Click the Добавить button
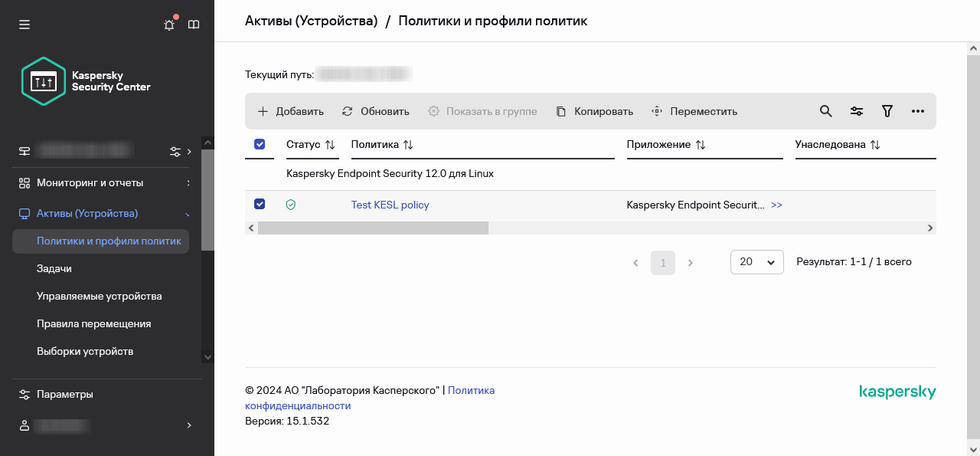This screenshot has width=980, height=456. pyautogui.click(x=290, y=111)
